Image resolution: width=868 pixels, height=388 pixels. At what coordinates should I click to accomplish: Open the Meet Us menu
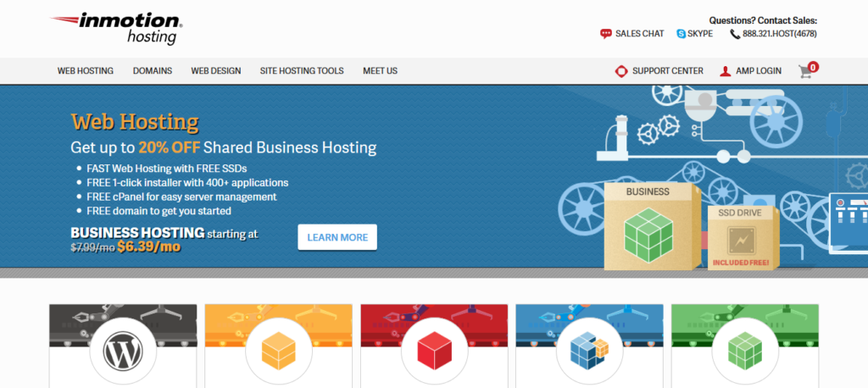(x=381, y=71)
